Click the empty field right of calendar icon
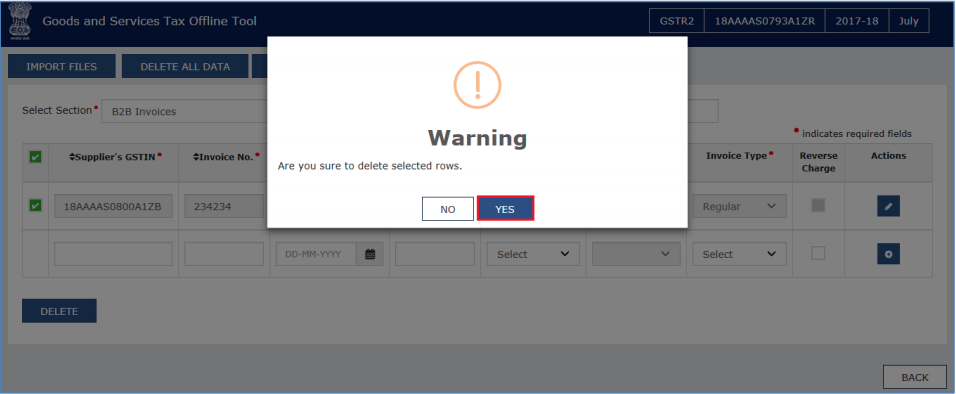The image size is (956, 394). click(x=435, y=254)
